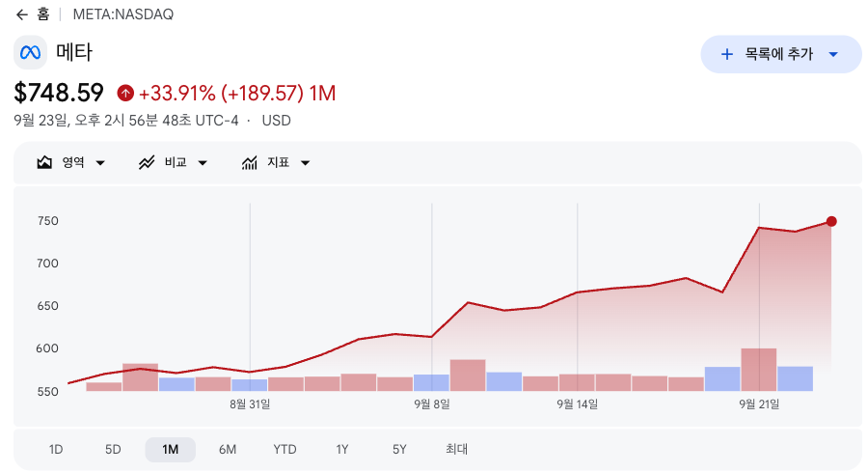Click the 9월 21일 date axis label
Image resolution: width=868 pixels, height=473 pixels.
759,404
